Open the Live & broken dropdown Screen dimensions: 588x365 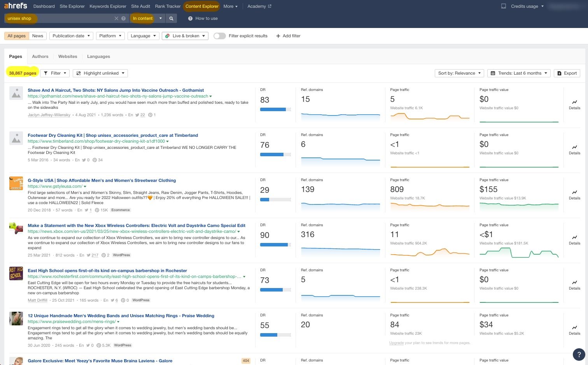click(185, 36)
